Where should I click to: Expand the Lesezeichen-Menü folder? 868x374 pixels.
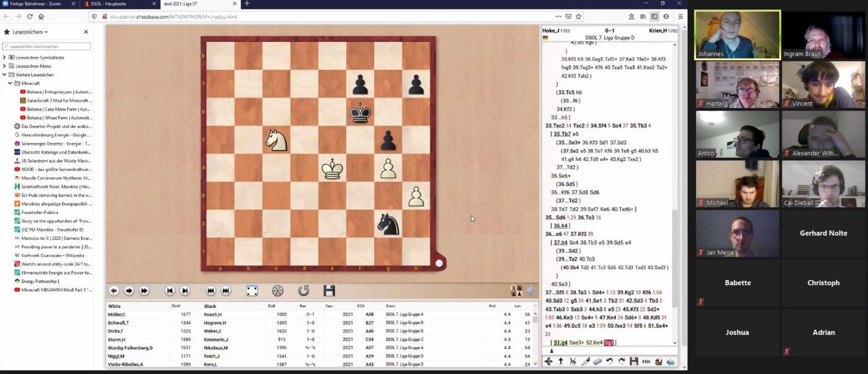point(5,66)
